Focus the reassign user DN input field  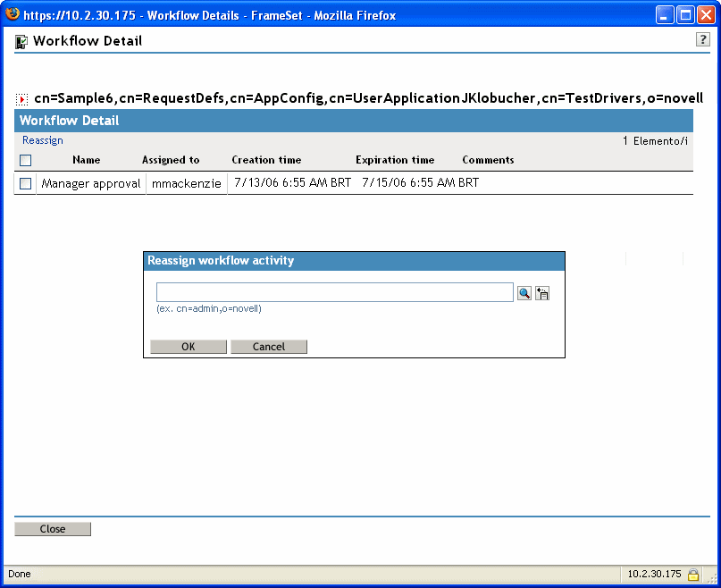[x=335, y=292]
